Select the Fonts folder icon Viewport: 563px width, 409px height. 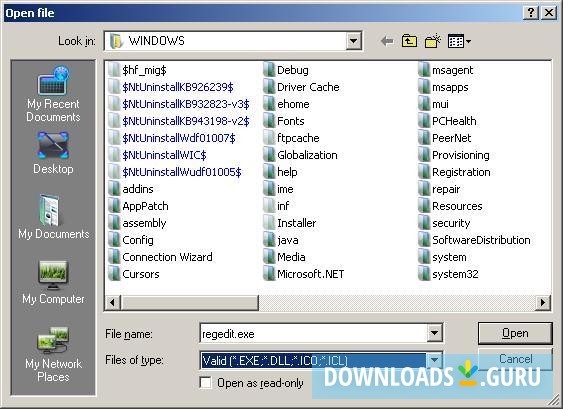(x=269, y=121)
